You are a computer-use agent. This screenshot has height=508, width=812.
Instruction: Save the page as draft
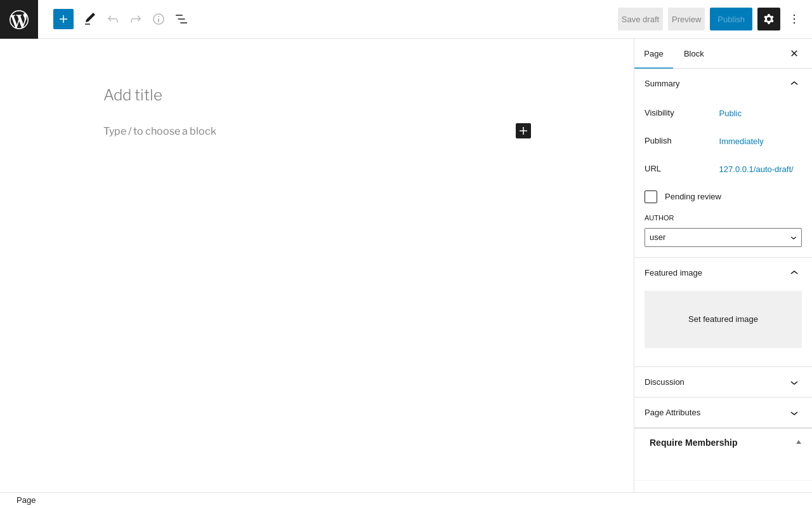[x=640, y=19]
